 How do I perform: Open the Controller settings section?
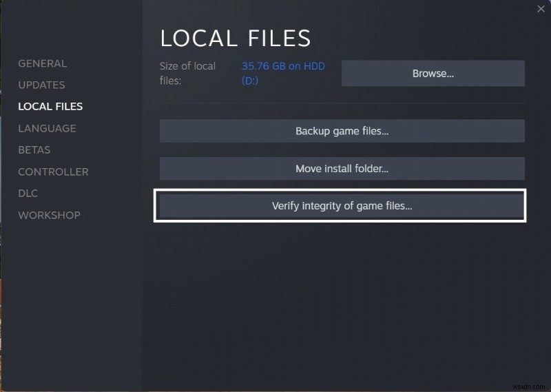pyautogui.click(x=54, y=172)
